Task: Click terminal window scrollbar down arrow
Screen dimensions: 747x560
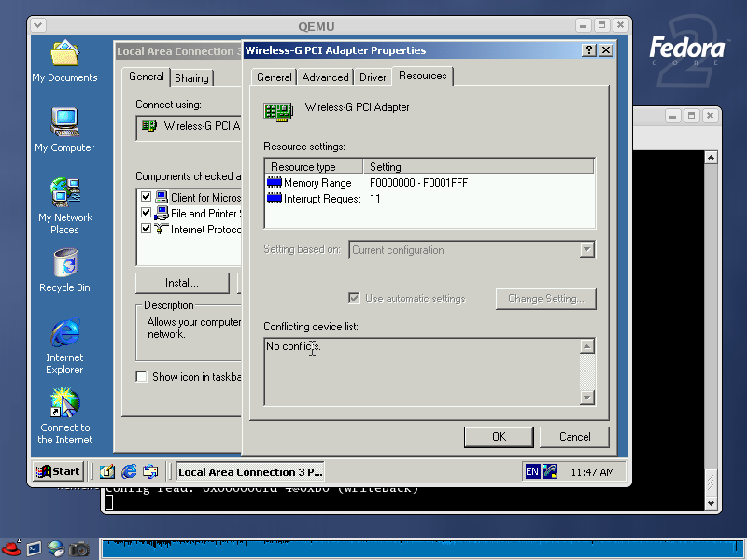Action: (711, 503)
